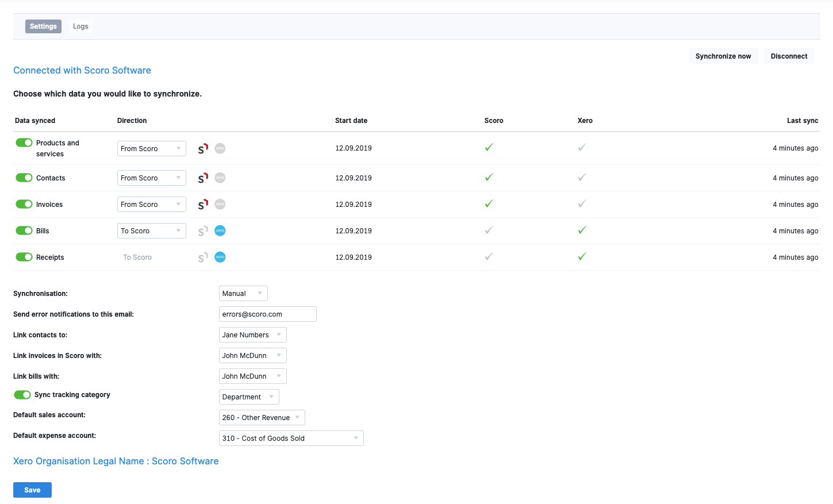This screenshot has width=833, height=504.
Task: Click green Scoro checkmark in Contacts row
Action: pos(489,178)
